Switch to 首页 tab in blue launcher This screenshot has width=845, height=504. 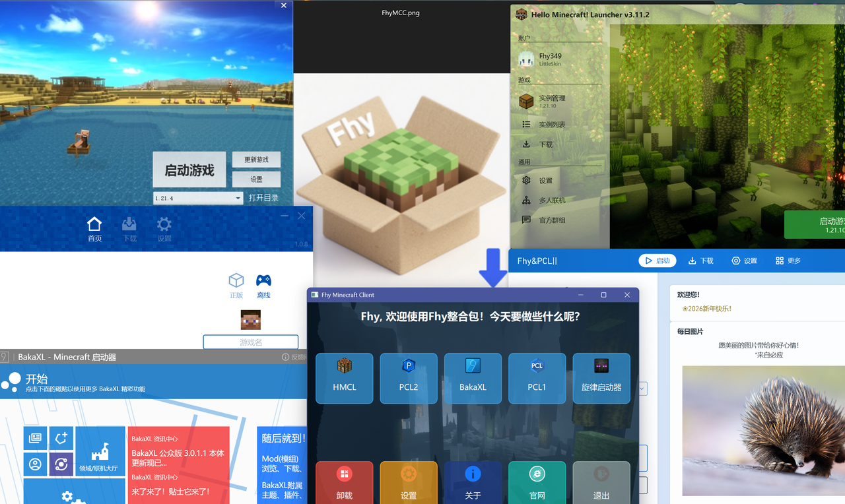click(x=94, y=229)
